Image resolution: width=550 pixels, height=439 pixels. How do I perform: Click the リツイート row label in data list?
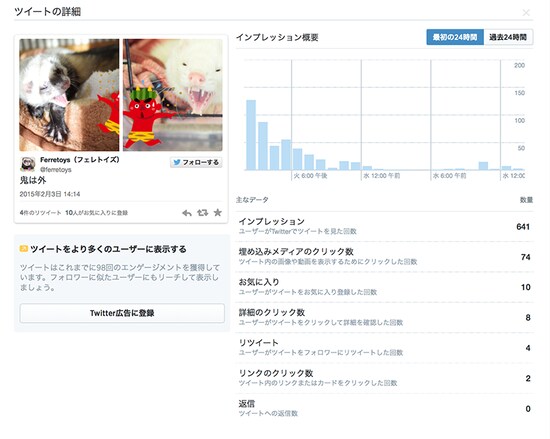[x=259, y=343]
